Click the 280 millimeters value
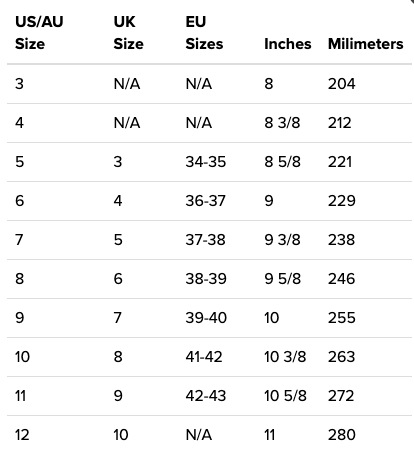 click(342, 435)
